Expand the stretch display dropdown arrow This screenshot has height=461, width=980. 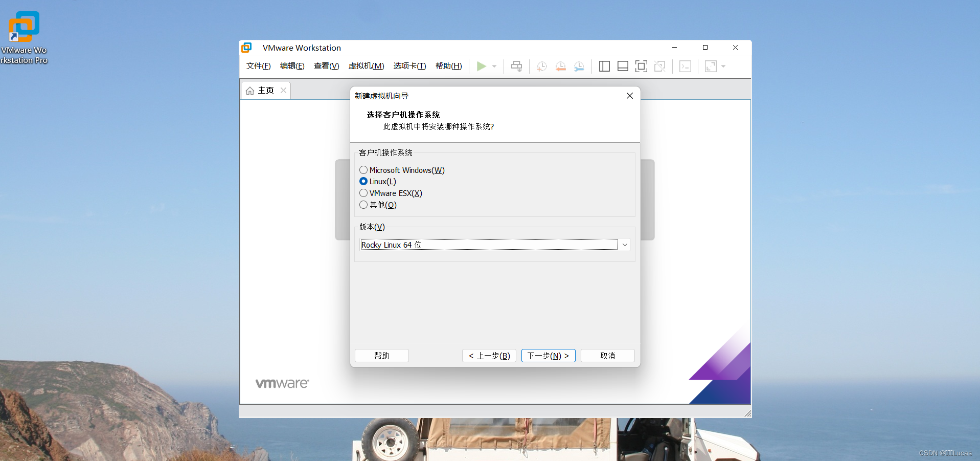tap(723, 67)
